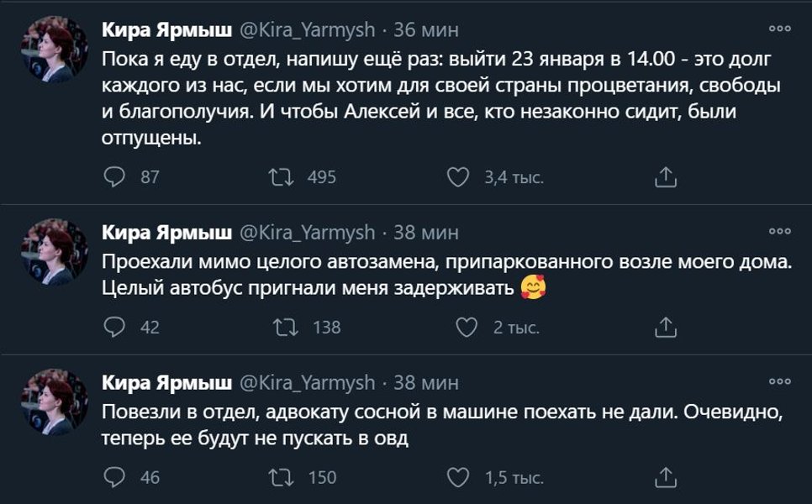Viewport: 812px width, 504px height.
Task: Click the retweet icon showing 138 retweets
Action: coord(286,326)
